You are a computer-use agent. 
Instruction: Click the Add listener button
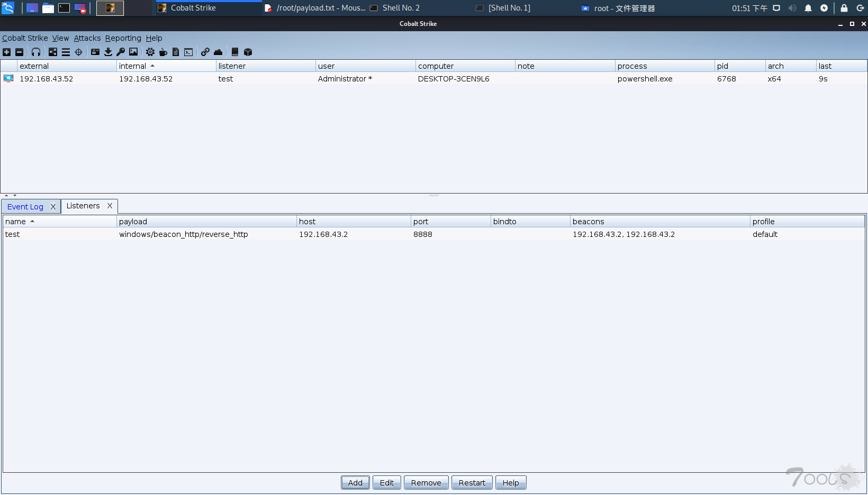tap(355, 483)
